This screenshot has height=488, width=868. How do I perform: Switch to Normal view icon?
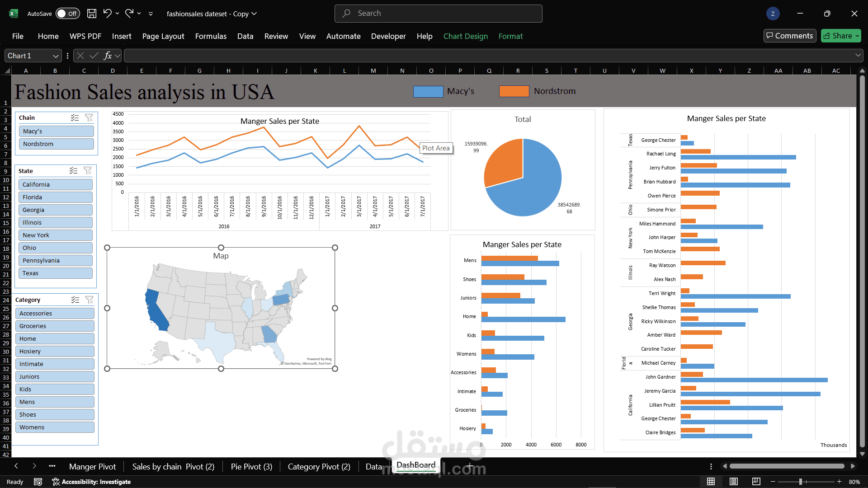711,482
